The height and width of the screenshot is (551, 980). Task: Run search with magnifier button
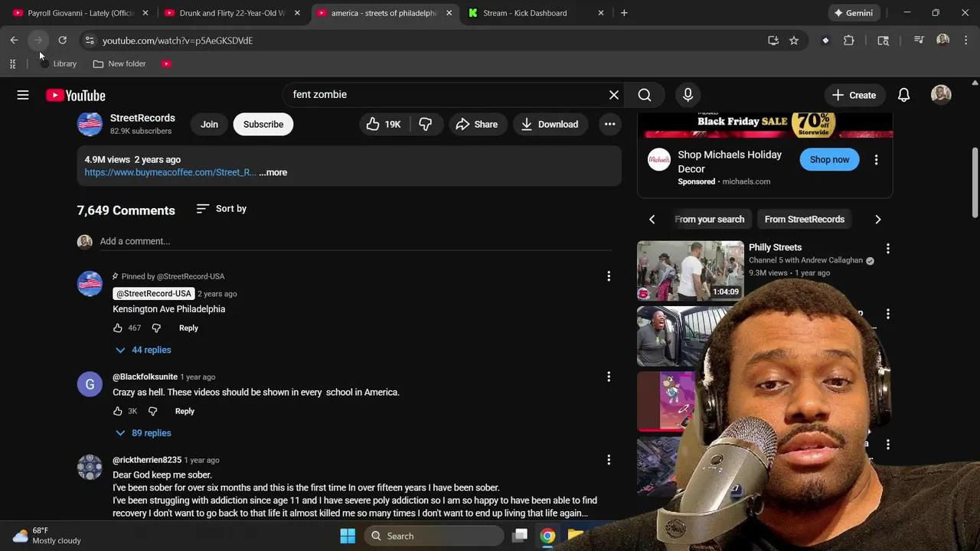[x=645, y=95]
